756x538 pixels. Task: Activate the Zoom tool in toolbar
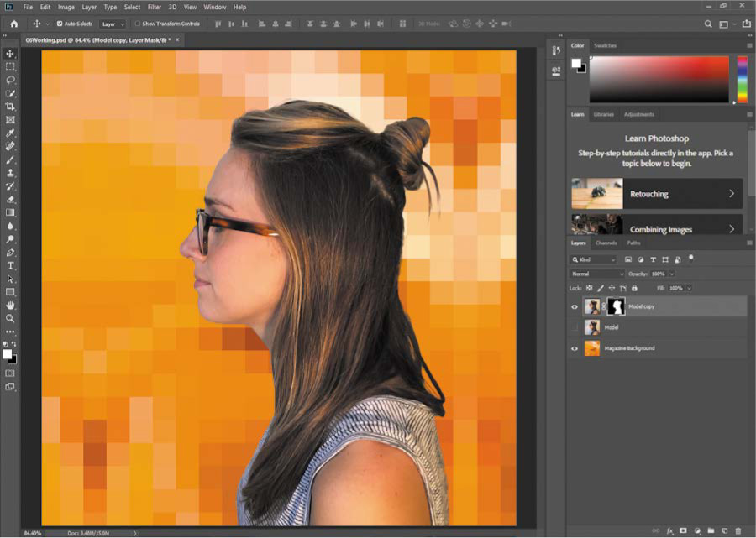[x=11, y=318]
